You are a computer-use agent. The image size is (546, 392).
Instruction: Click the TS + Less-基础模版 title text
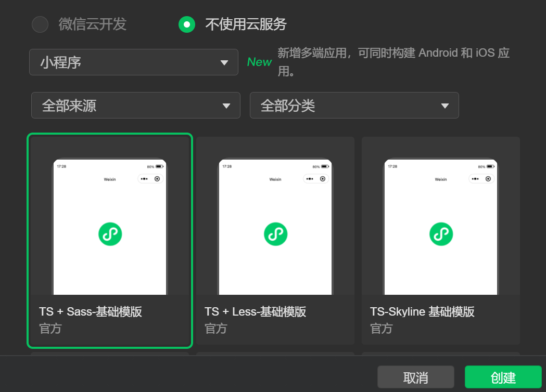coord(255,311)
